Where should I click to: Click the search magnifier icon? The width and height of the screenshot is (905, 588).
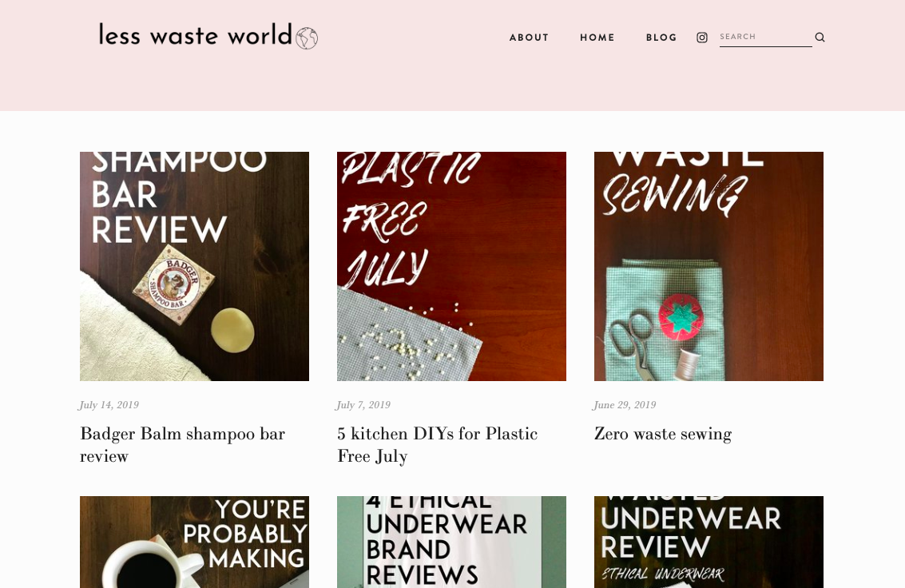[820, 38]
